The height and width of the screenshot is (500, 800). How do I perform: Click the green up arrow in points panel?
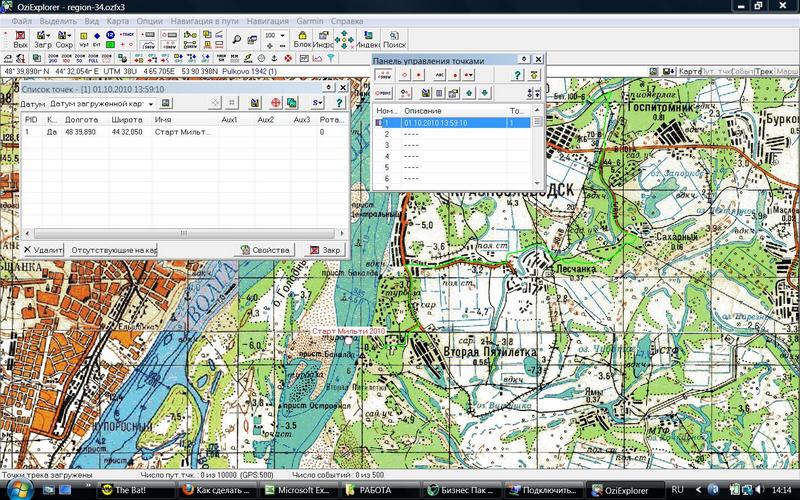coord(469,93)
